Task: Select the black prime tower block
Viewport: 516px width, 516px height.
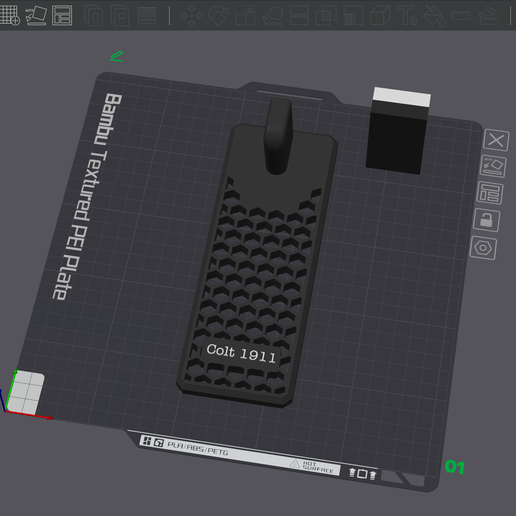Action: (397, 131)
